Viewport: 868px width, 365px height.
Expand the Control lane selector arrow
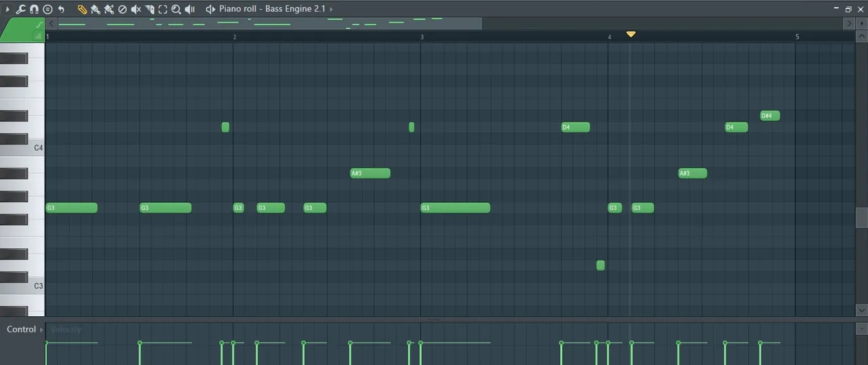click(x=41, y=330)
